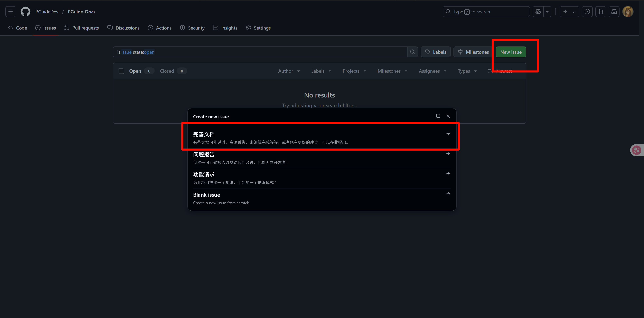Click the issue filter search field
644x318 pixels.
coord(260,52)
